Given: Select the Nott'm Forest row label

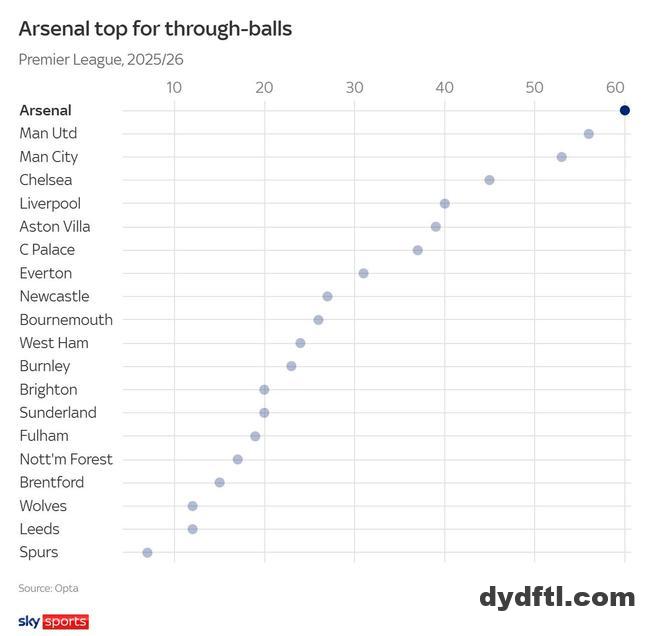Looking at the screenshot, I should pyautogui.click(x=66, y=459).
